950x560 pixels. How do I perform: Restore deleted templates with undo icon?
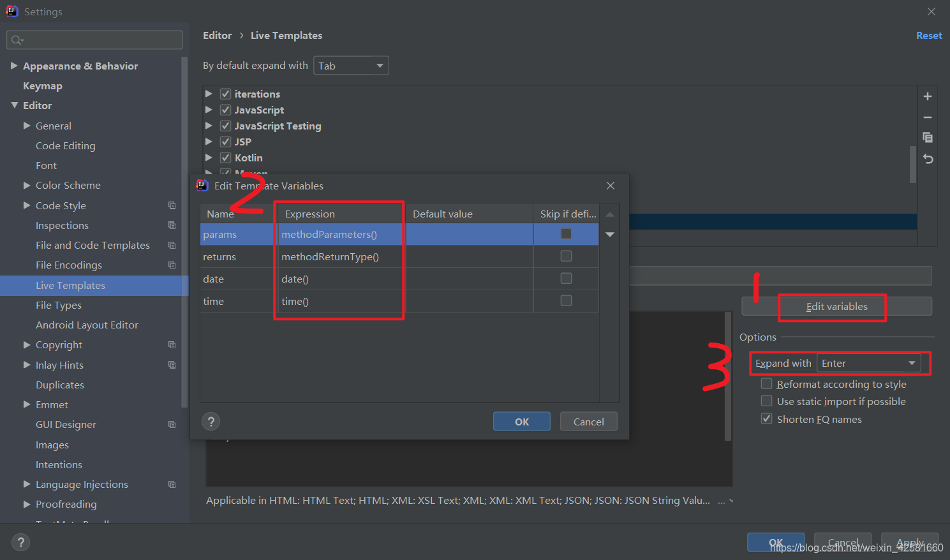click(928, 159)
